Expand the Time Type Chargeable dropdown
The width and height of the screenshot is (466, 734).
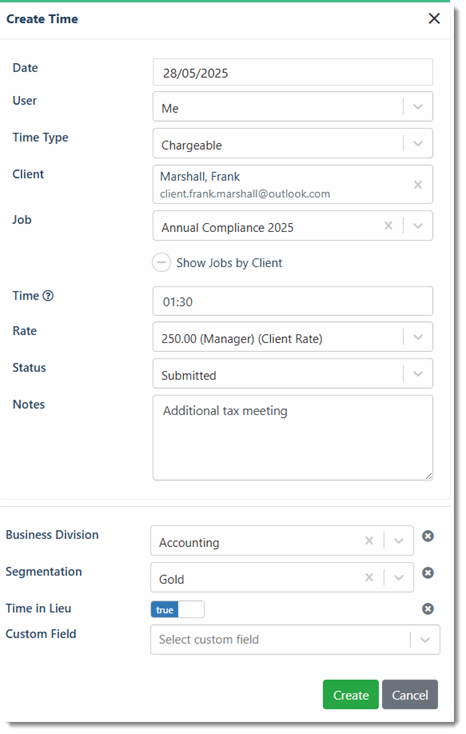tap(418, 144)
